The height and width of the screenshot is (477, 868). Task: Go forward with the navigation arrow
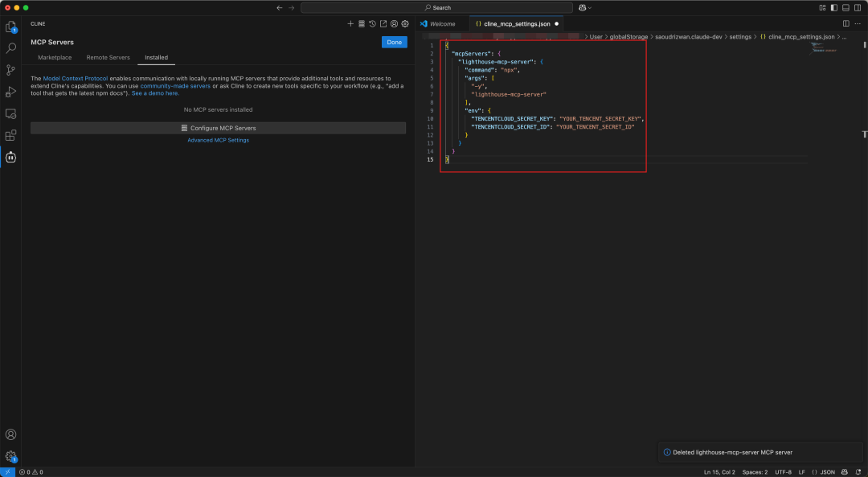(x=292, y=8)
